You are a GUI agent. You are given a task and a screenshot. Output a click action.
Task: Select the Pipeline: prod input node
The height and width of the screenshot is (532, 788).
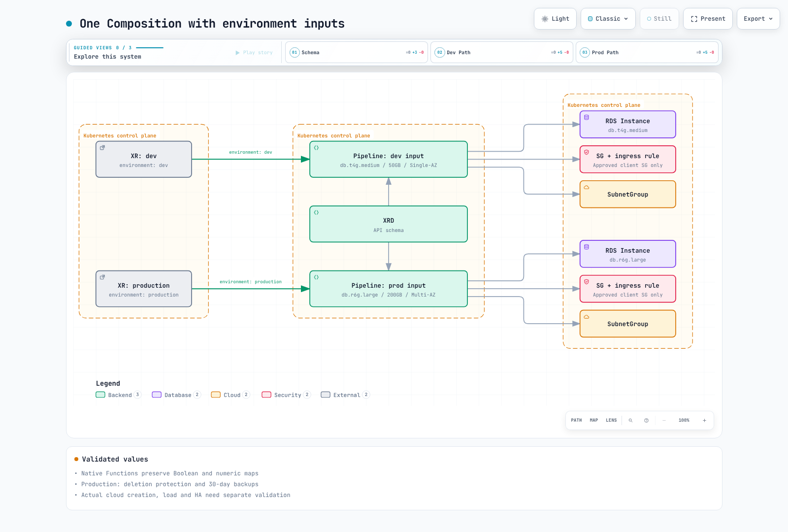tap(389, 289)
